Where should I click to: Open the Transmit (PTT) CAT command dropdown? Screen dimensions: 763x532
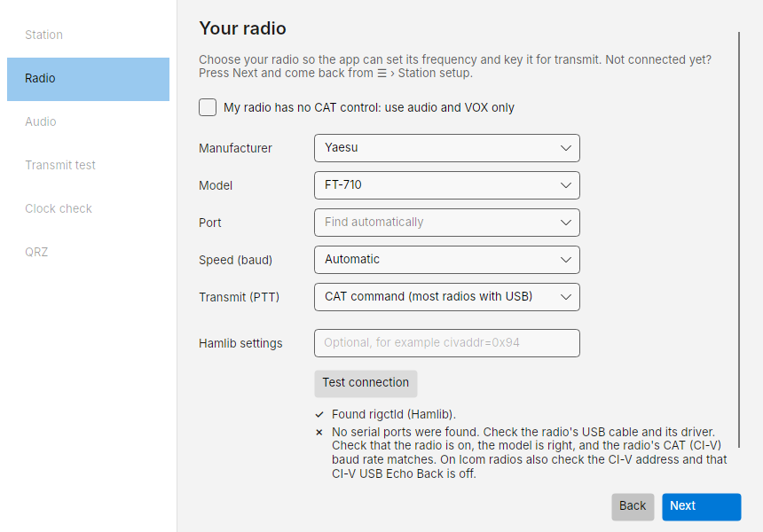(x=446, y=297)
